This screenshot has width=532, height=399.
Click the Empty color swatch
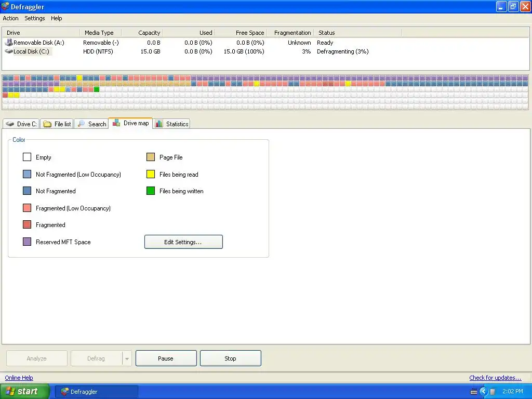coord(27,157)
